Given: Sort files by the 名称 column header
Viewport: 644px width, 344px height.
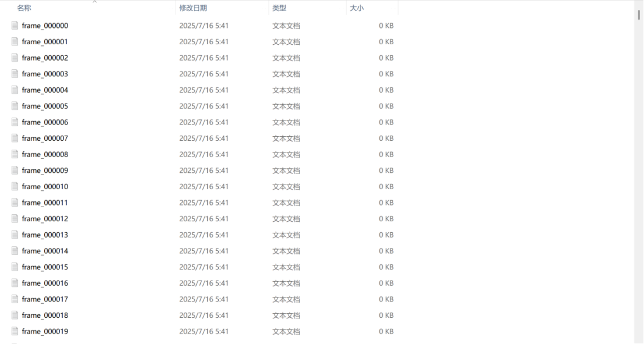Looking at the screenshot, I should coord(24,8).
